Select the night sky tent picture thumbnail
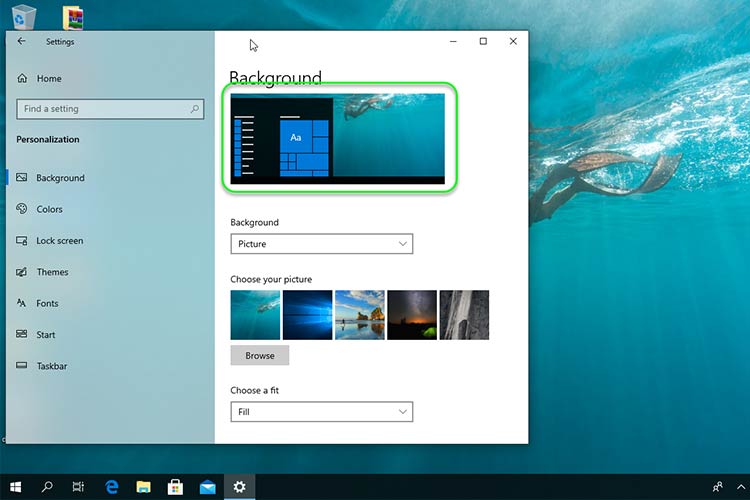 point(412,315)
